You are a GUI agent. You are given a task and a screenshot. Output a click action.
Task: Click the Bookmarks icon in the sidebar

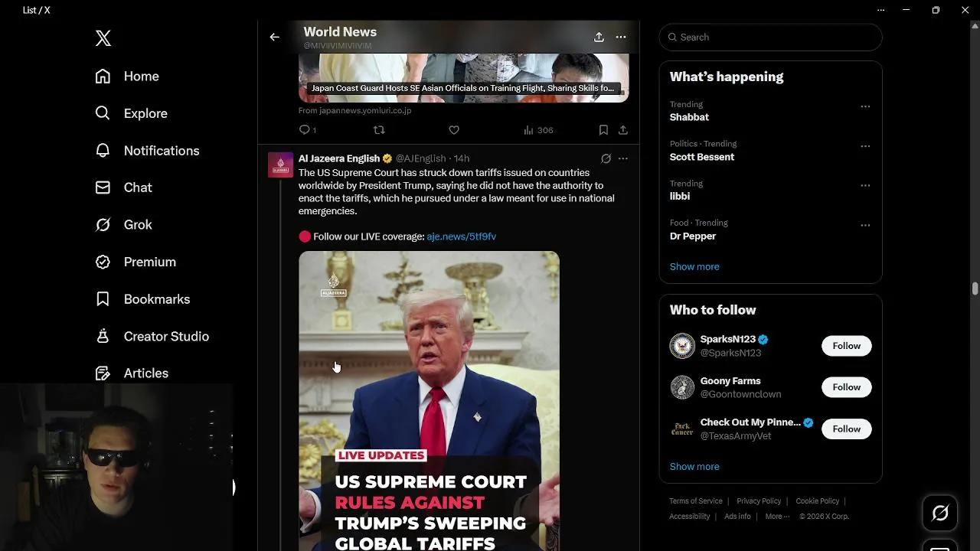coord(103,299)
